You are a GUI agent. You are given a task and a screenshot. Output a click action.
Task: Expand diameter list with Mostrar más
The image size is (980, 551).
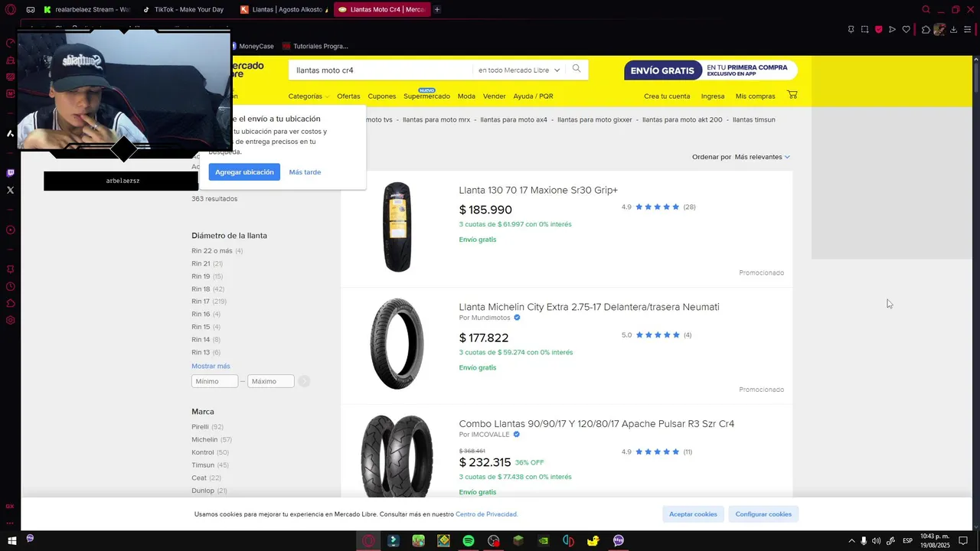pos(211,367)
